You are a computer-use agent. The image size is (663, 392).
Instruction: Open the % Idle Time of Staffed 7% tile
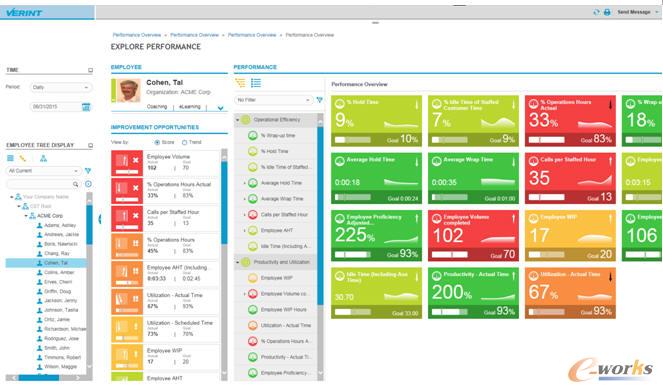[x=473, y=121]
